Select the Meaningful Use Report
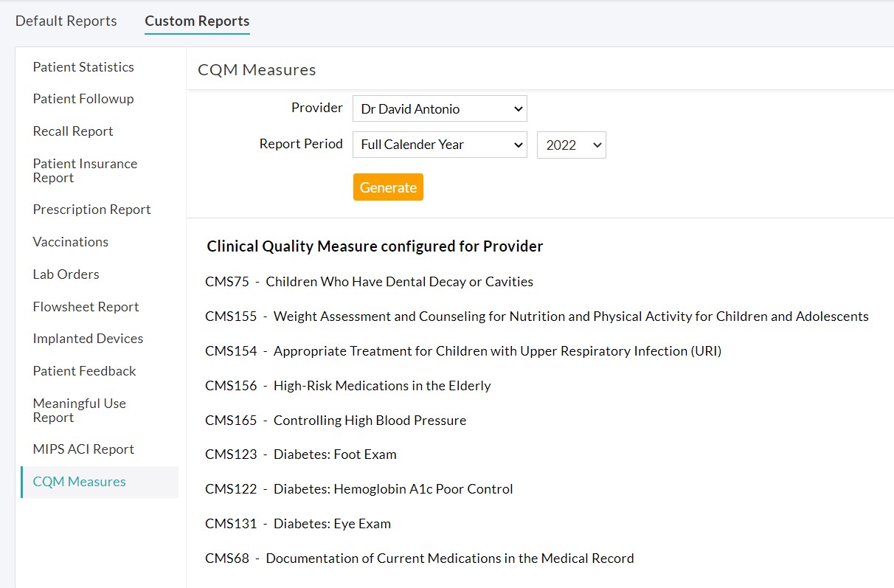 [x=80, y=410]
